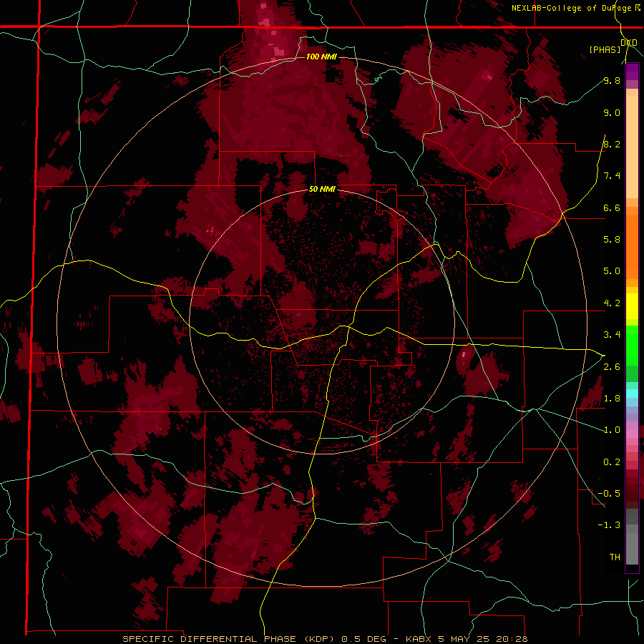Screen dimensions: 644x644
Task: Click the 1.0 scale value
Action: point(612,430)
